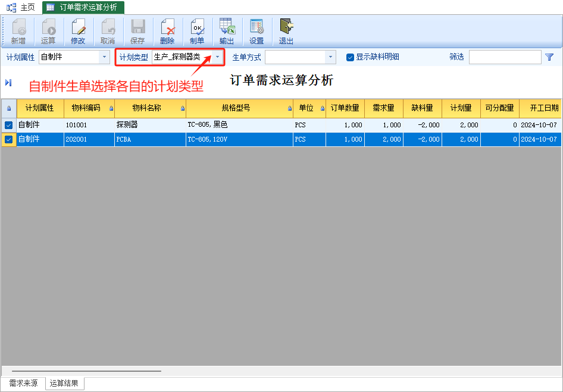Image resolution: width=563 pixels, height=392 pixels.
Task: Sort by 订单数量 column header
Action: coord(345,108)
